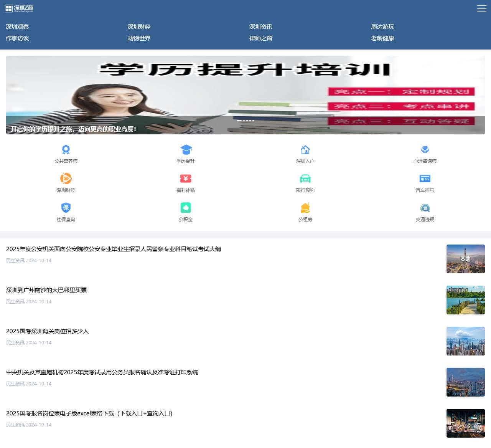Click the 交通违规 icon
Image resolution: width=491 pixels, height=448 pixels.
pyautogui.click(x=425, y=208)
